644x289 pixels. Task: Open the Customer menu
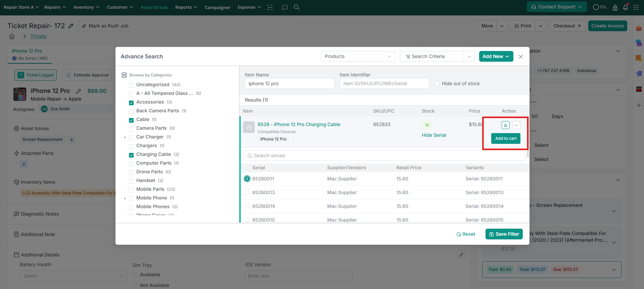[x=120, y=7]
